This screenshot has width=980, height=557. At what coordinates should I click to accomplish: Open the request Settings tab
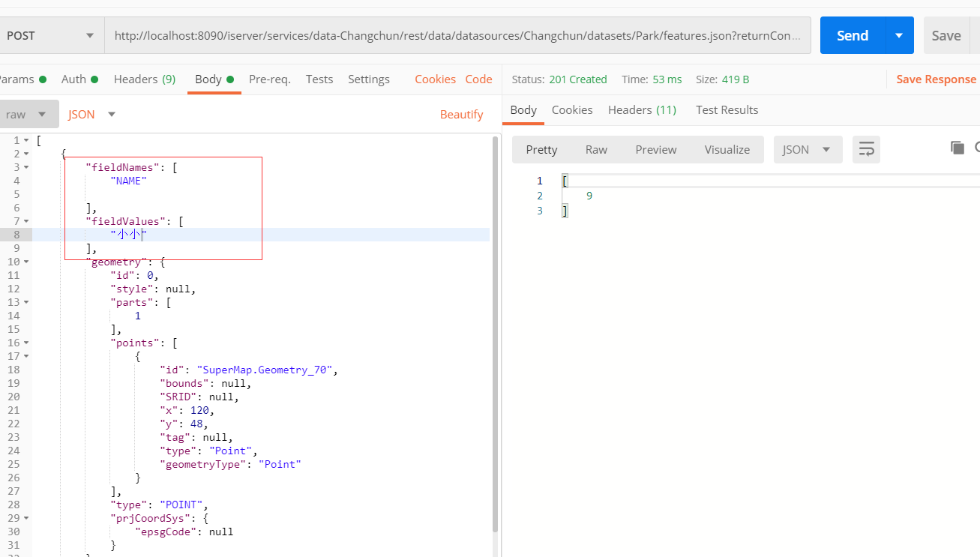tap(369, 79)
